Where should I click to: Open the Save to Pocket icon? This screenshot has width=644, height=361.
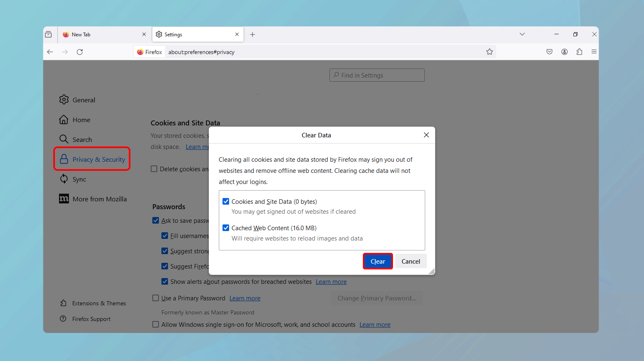[x=549, y=52]
